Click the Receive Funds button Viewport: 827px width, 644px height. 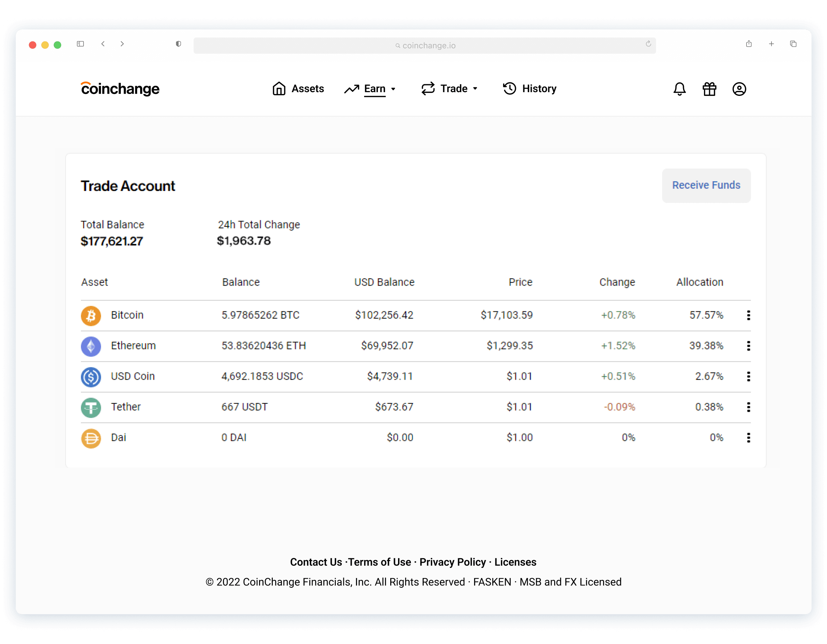pyautogui.click(x=706, y=185)
